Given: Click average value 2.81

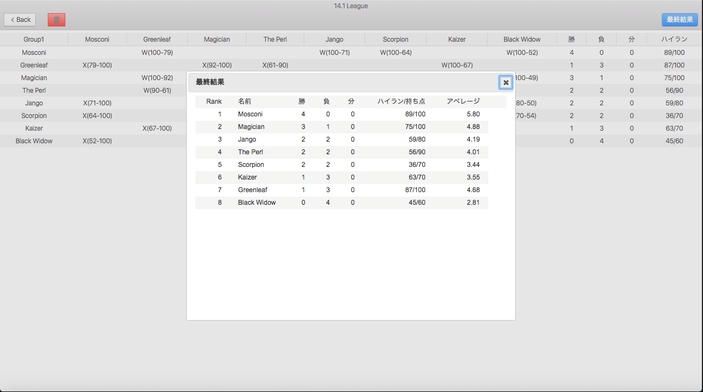Looking at the screenshot, I should tap(473, 202).
